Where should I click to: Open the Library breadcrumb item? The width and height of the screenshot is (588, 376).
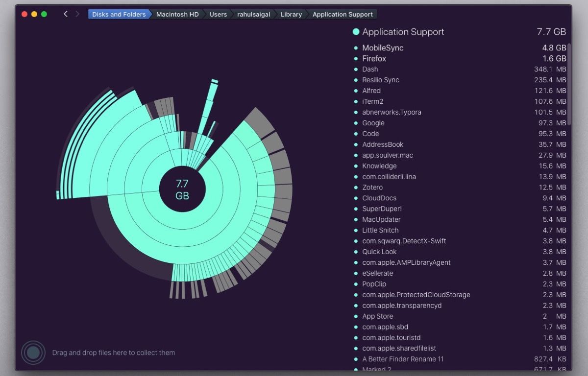(291, 14)
